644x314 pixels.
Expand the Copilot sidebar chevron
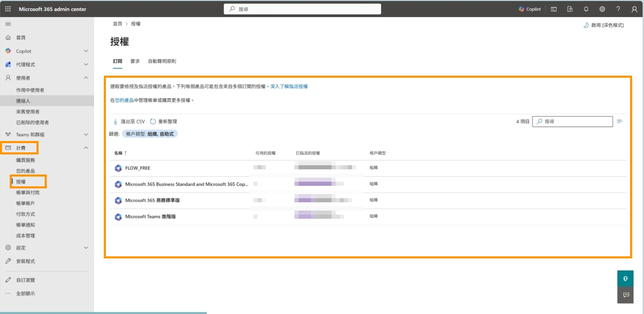pyautogui.click(x=86, y=51)
